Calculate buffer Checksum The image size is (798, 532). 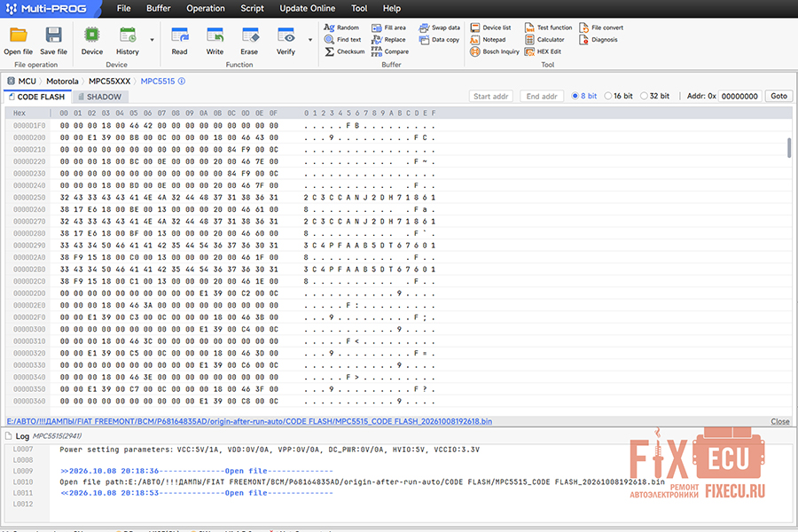(x=345, y=51)
